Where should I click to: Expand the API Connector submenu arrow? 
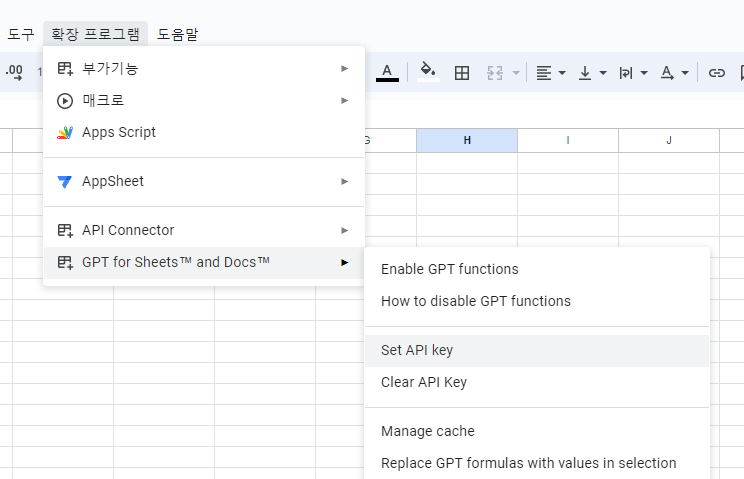pos(344,230)
